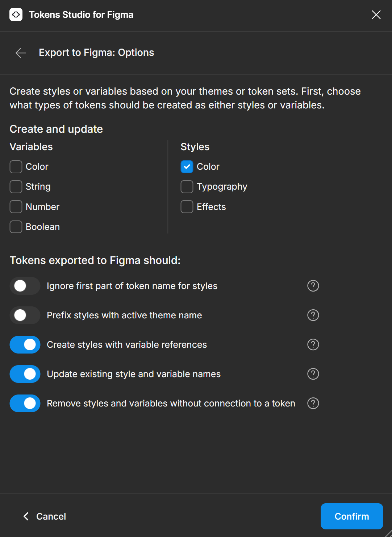Toggle on Ignore first part of token name
392x537 pixels.
[x=25, y=286]
